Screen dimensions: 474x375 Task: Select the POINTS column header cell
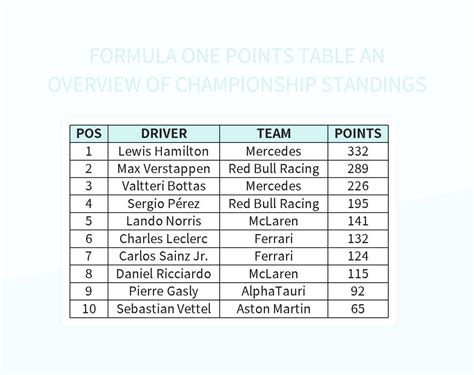[358, 134]
